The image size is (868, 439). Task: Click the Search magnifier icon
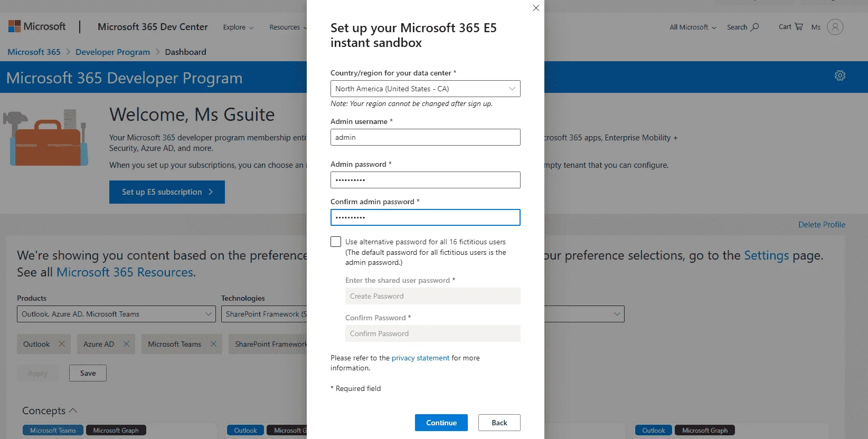click(755, 27)
